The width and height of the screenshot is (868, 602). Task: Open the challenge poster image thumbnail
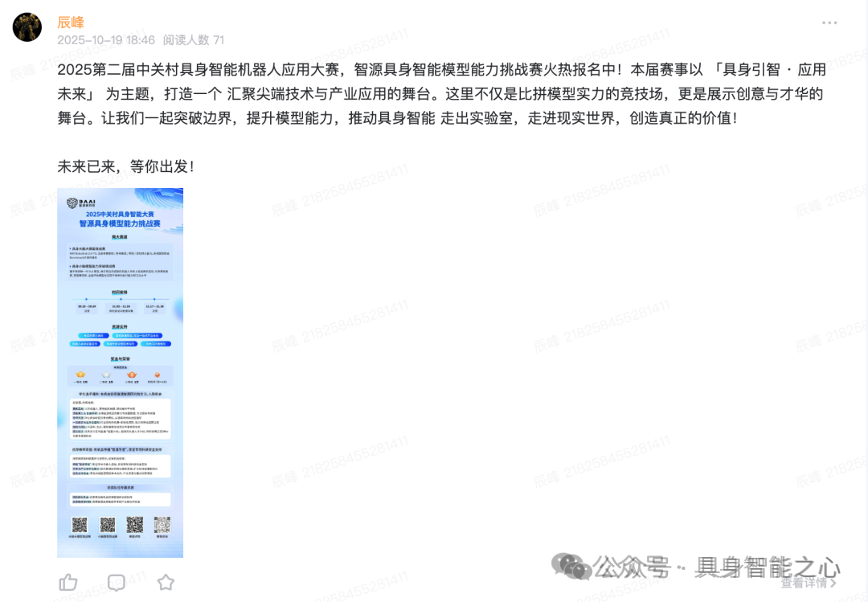pos(120,373)
